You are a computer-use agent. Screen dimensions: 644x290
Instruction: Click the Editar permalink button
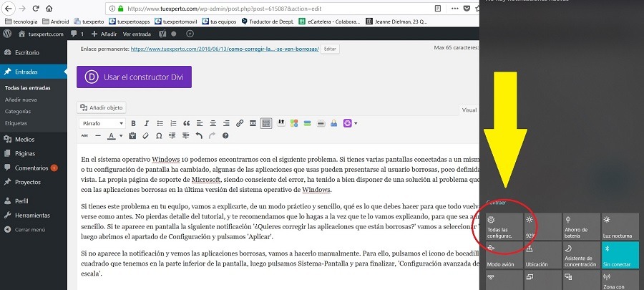330,49
